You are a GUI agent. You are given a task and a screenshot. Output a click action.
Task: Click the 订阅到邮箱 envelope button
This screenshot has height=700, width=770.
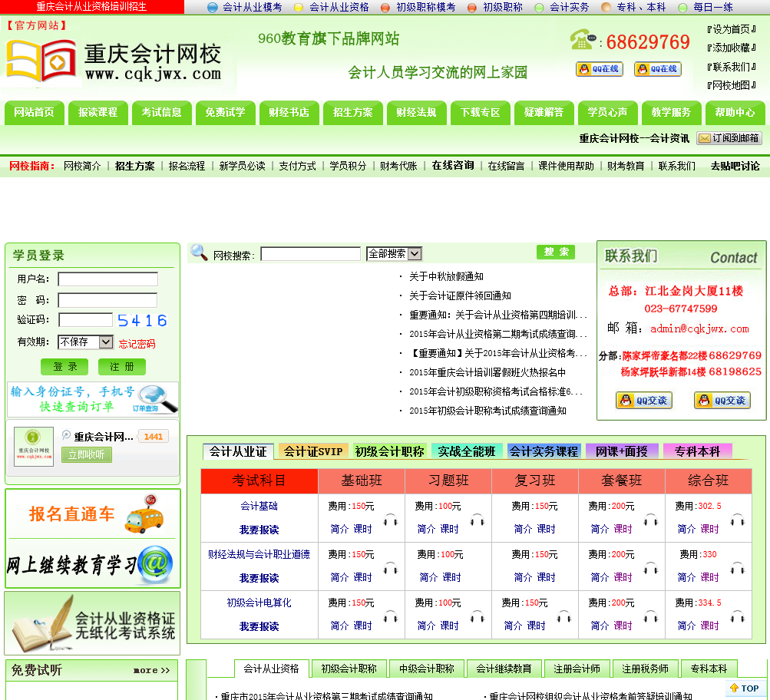(x=729, y=138)
